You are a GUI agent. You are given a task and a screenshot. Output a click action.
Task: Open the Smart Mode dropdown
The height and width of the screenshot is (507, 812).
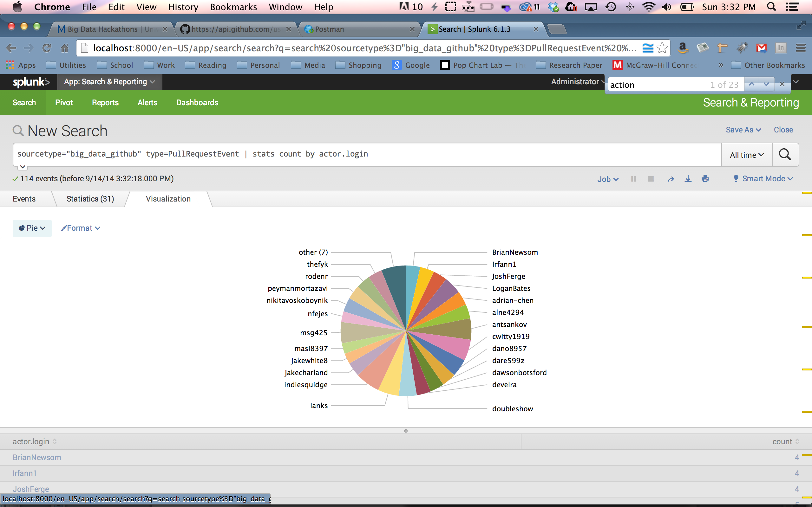[x=763, y=179]
